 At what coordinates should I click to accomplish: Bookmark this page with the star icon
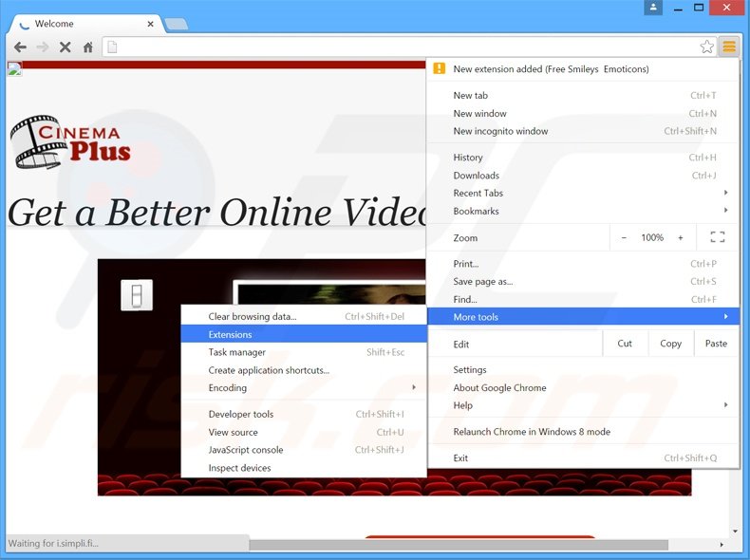[x=706, y=47]
